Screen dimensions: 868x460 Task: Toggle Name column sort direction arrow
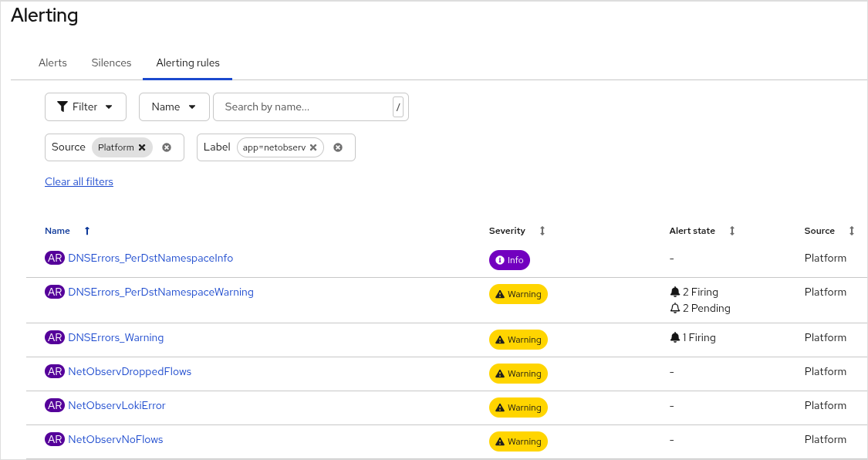point(86,231)
